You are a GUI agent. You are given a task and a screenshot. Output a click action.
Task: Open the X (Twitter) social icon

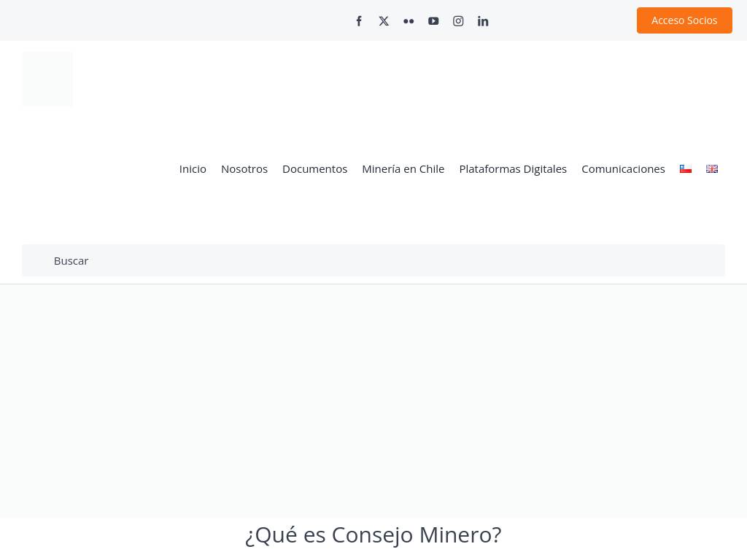point(384,21)
